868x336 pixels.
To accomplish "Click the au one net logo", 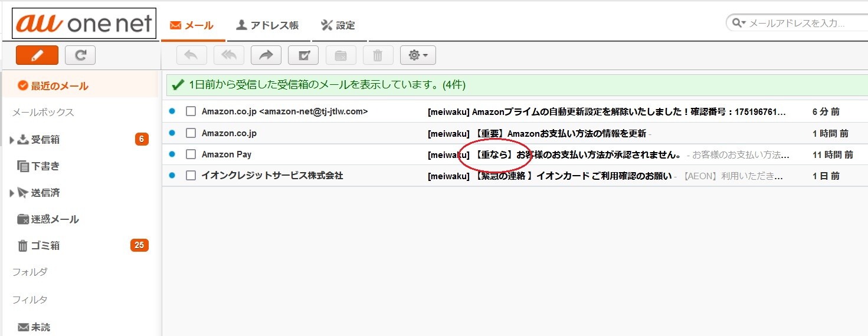I will [84, 23].
